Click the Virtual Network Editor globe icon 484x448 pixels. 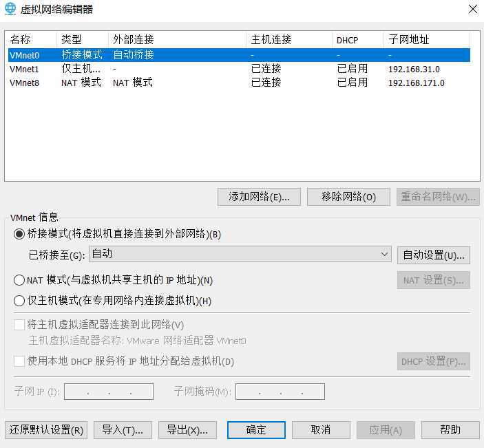coord(10,9)
